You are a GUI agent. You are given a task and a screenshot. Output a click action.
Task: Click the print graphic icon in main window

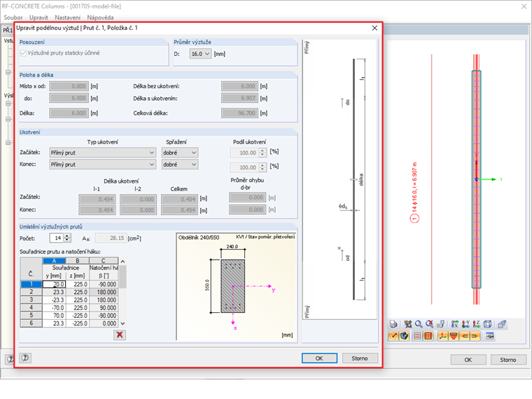[393, 324]
